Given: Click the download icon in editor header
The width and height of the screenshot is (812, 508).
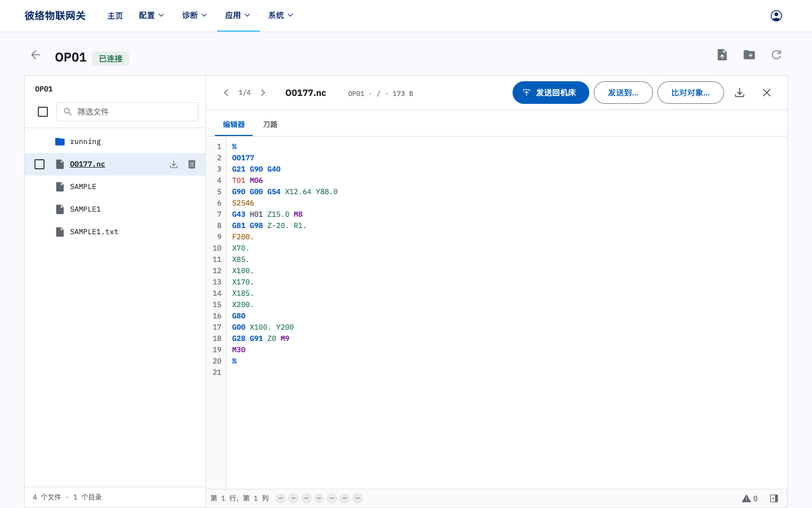Looking at the screenshot, I should coord(740,93).
